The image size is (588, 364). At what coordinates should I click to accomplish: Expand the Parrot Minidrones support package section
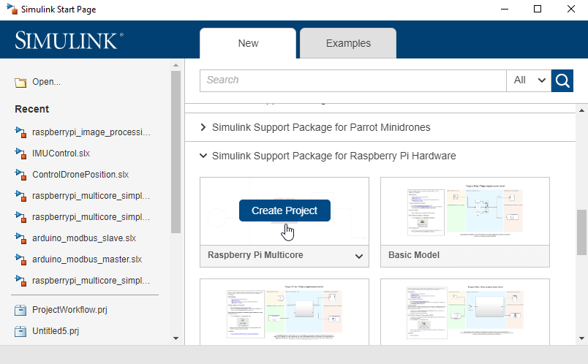pyautogui.click(x=203, y=127)
